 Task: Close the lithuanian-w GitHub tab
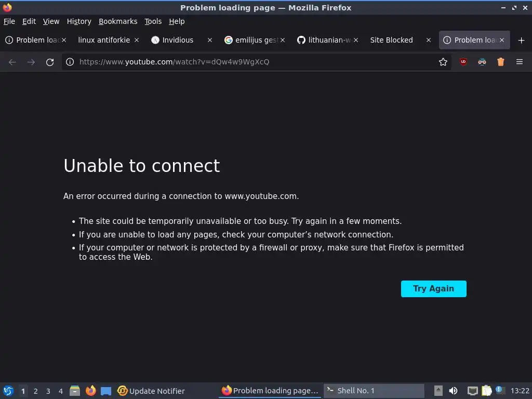(x=355, y=40)
